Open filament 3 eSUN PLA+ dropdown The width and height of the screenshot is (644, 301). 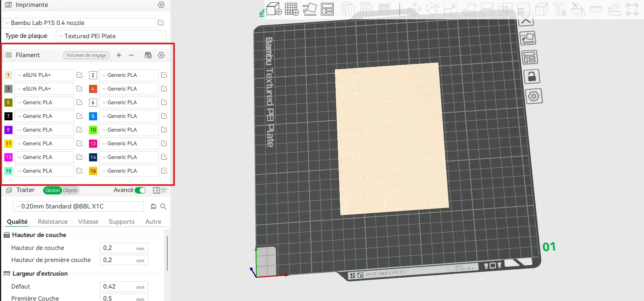click(x=44, y=89)
